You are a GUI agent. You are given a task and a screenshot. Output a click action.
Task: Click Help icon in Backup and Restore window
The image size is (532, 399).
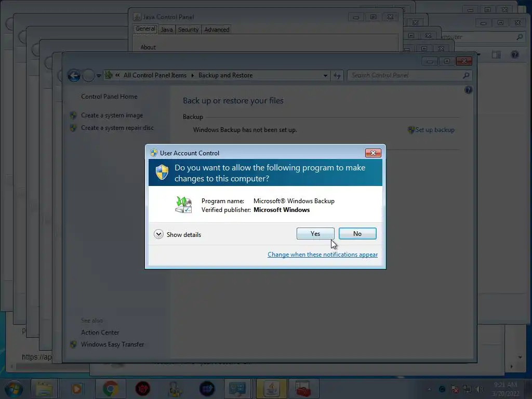[x=468, y=90]
